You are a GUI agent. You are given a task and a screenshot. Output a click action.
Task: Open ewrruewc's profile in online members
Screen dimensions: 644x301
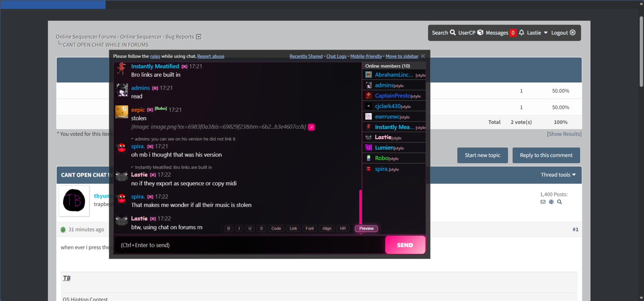(388, 116)
